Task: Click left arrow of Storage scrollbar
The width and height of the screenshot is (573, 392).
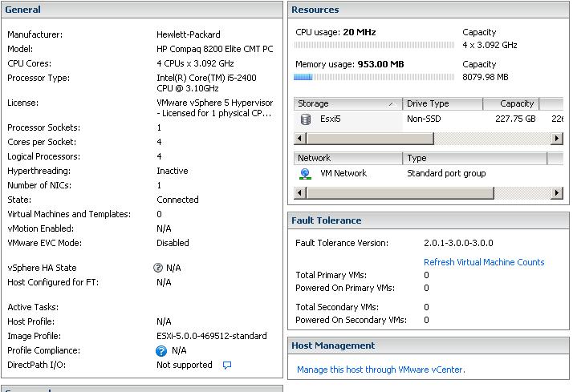Action: tap(300, 139)
